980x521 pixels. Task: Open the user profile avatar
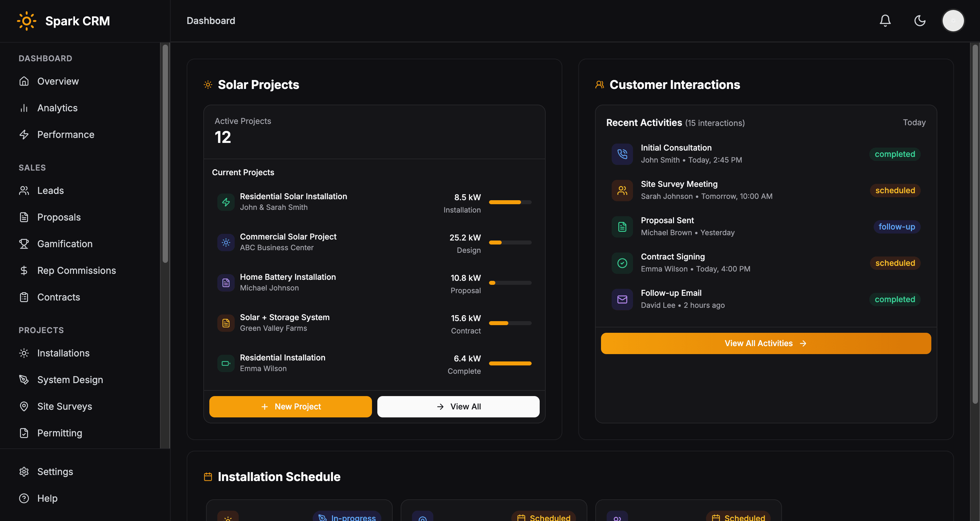953,21
